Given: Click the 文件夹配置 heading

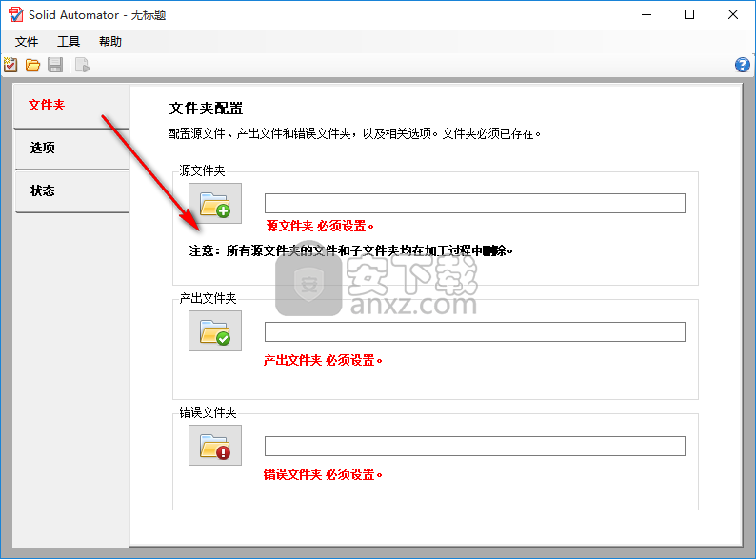Looking at the screenshot, I should tap(206, 108).
